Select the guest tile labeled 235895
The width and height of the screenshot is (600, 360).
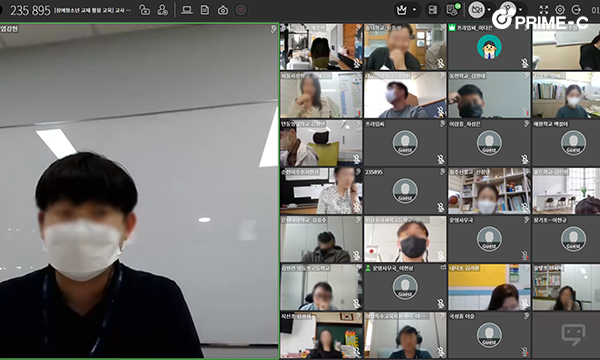coord(405,191)
